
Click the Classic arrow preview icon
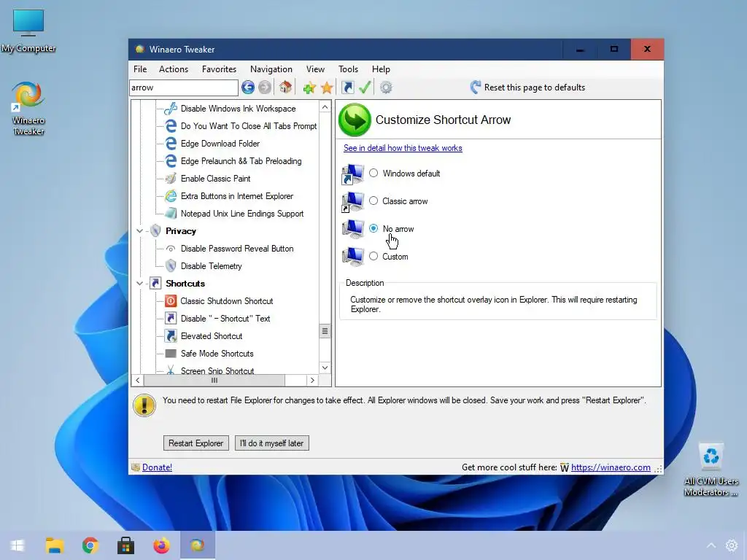(352, 201)
